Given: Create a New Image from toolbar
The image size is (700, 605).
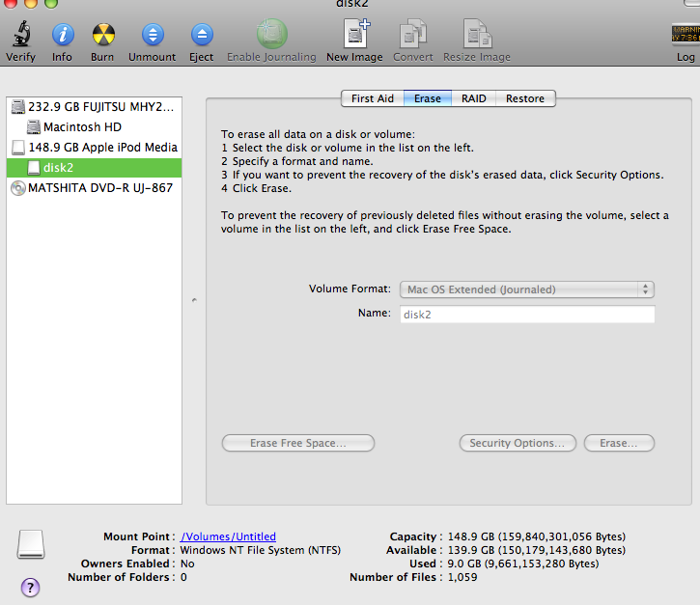Looking at the screenshot, I should click(356, 33).
